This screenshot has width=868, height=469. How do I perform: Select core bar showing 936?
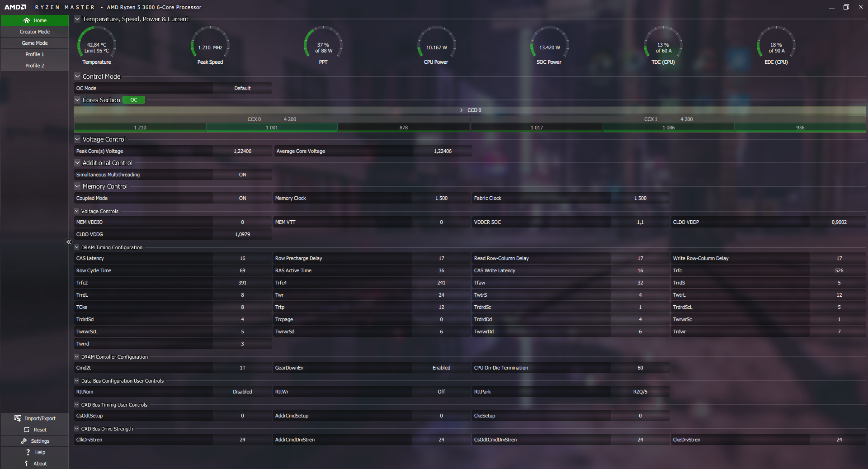(x=800, y=128)
